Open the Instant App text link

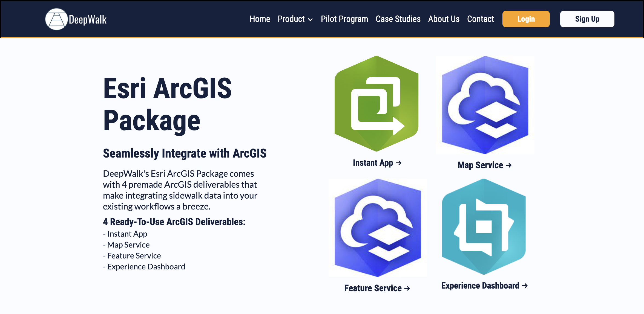[x=373, y=163]
